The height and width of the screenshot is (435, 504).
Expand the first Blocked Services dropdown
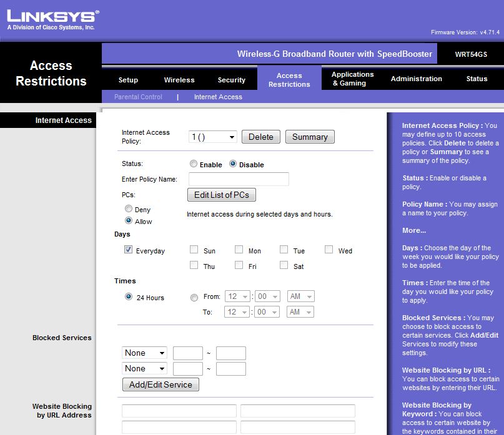(x=144, y=353)
